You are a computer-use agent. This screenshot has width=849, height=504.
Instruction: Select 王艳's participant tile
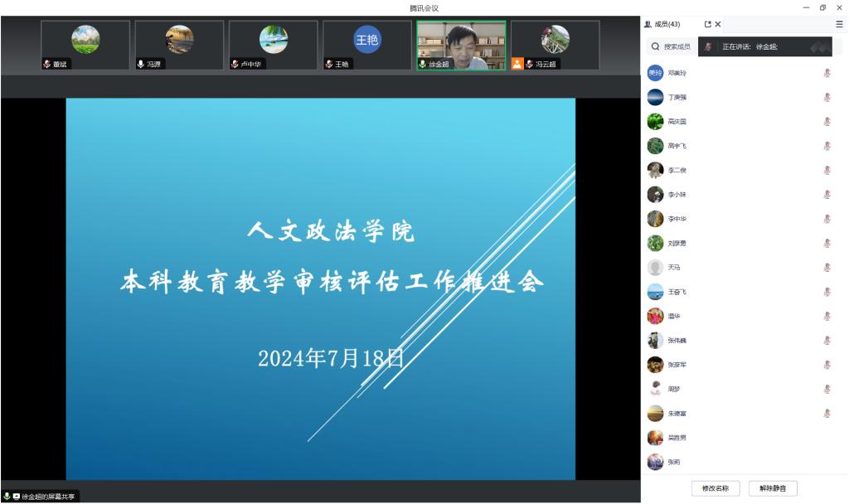click(366, 45)
